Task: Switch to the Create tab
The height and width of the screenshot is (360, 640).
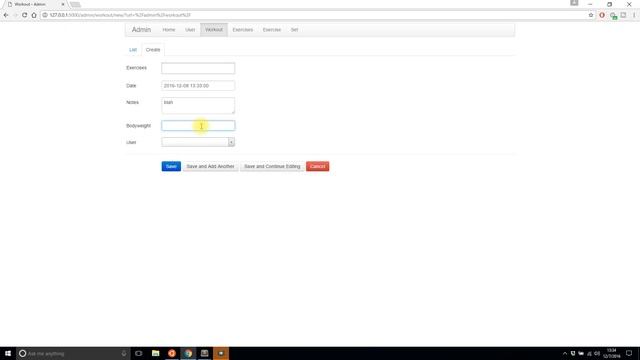Action: tap(153, 50)
